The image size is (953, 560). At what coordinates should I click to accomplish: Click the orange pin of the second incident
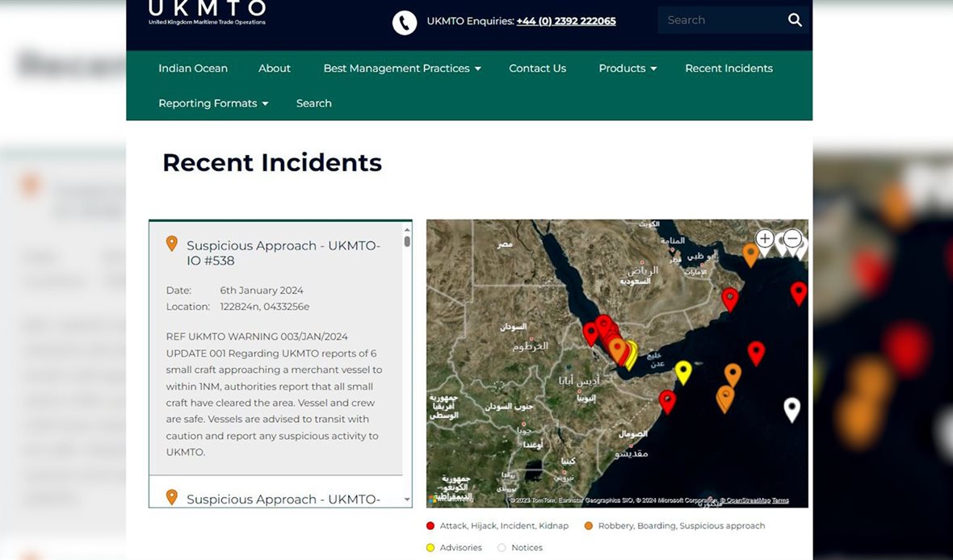(x=172, y=497)
